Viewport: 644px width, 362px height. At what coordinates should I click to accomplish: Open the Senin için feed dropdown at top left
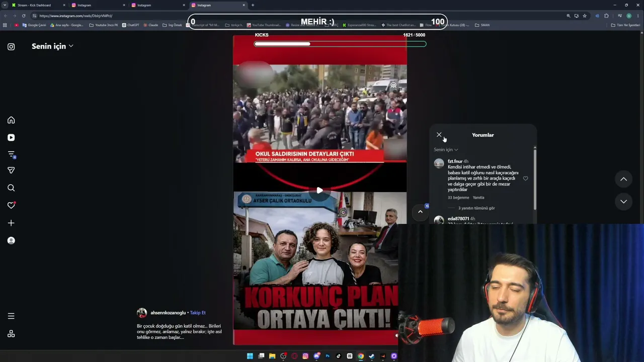(52, 46)
